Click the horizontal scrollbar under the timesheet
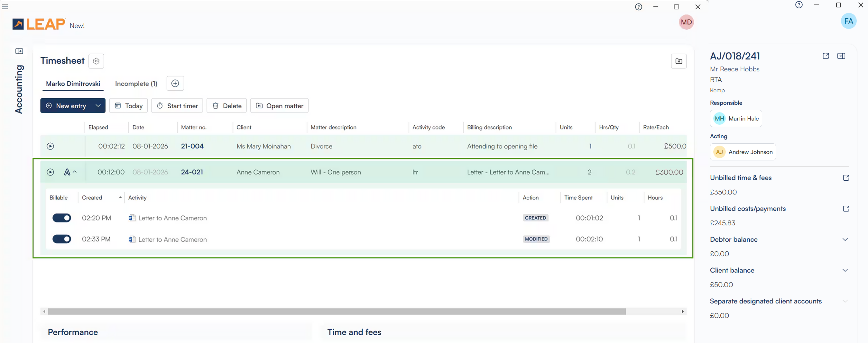868x343 pixels. [x=336, y=312]
